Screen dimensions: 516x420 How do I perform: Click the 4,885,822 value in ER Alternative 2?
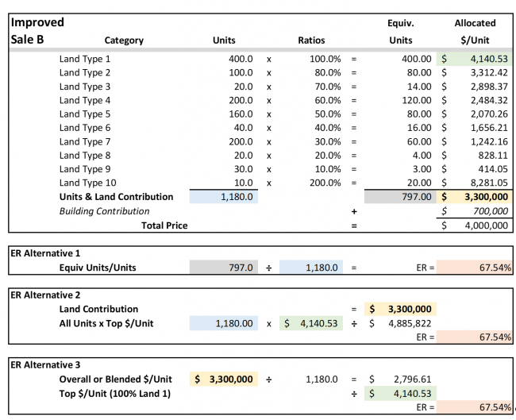(x=409, y=323)
